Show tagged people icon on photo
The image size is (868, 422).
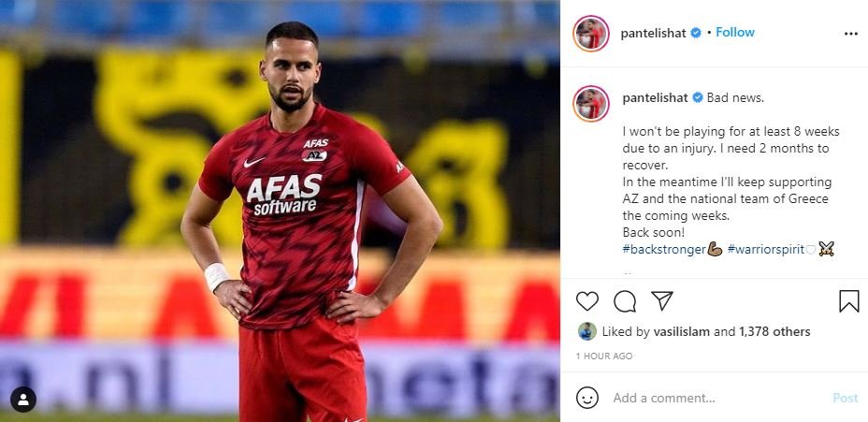[23, 400]
